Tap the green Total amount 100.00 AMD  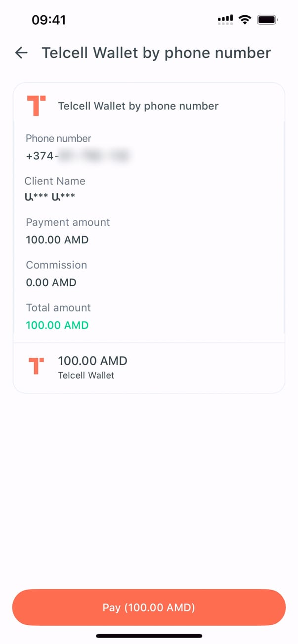pos(57,325)
